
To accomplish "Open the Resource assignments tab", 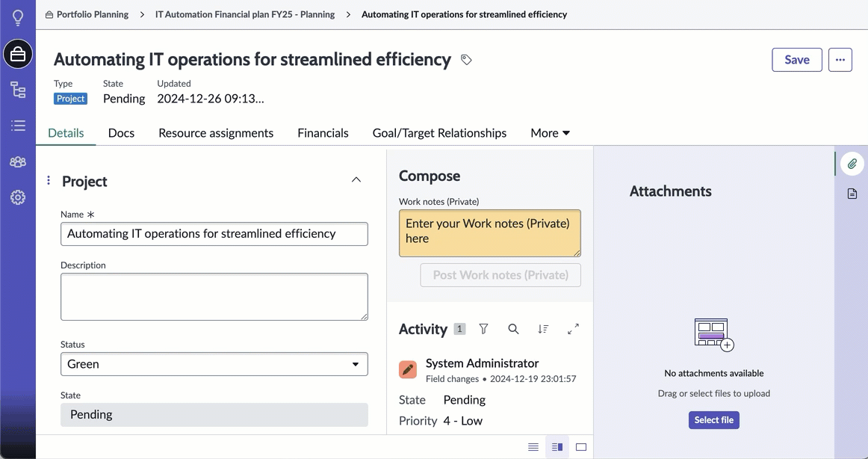I will point(216,133).
